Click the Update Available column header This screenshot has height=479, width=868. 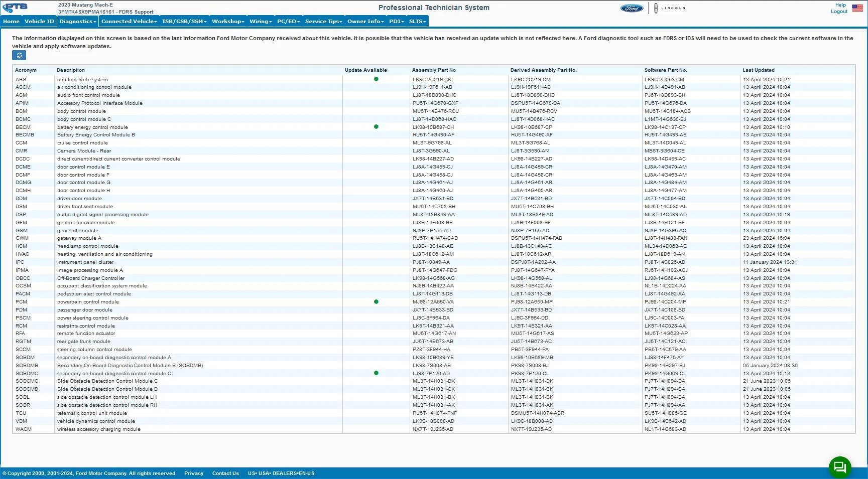click(366, 70)
